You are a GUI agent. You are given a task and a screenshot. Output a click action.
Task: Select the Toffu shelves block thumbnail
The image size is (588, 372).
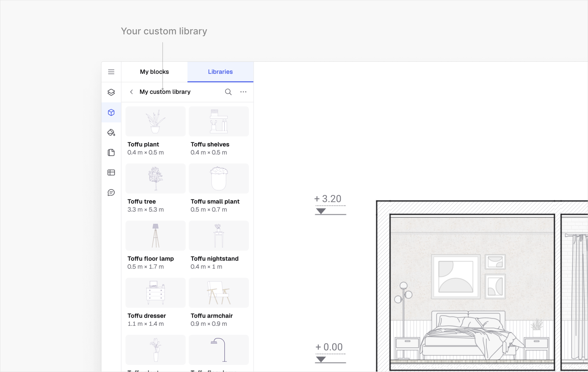pyautogui.click(x=219, y=122)
